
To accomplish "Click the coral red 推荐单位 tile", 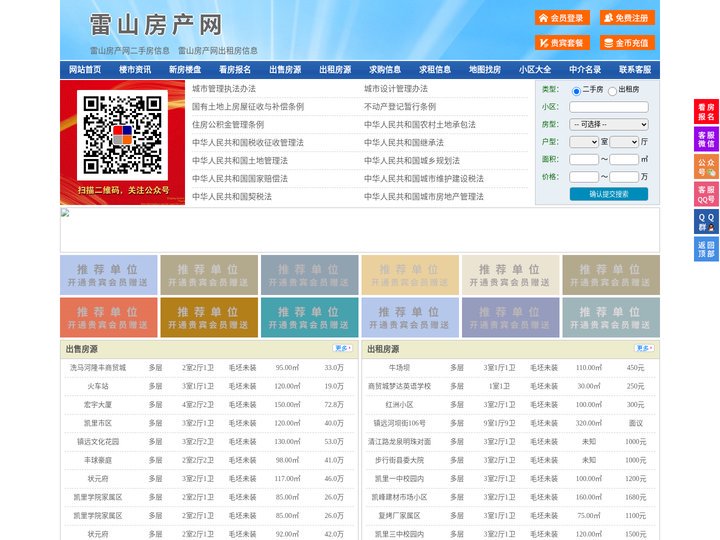I will point(109,317).
